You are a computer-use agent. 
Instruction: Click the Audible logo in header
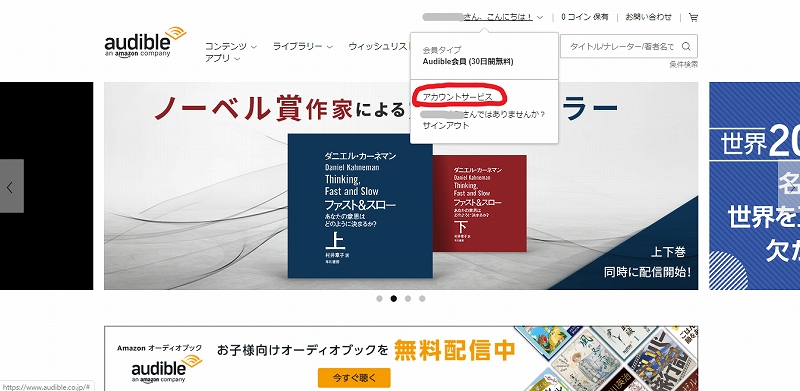point(145,42)
